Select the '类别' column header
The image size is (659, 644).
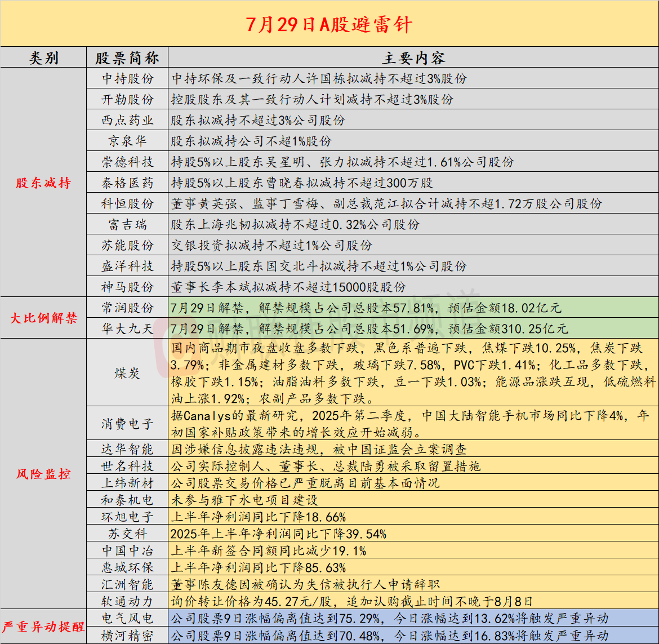click(43, 57)
